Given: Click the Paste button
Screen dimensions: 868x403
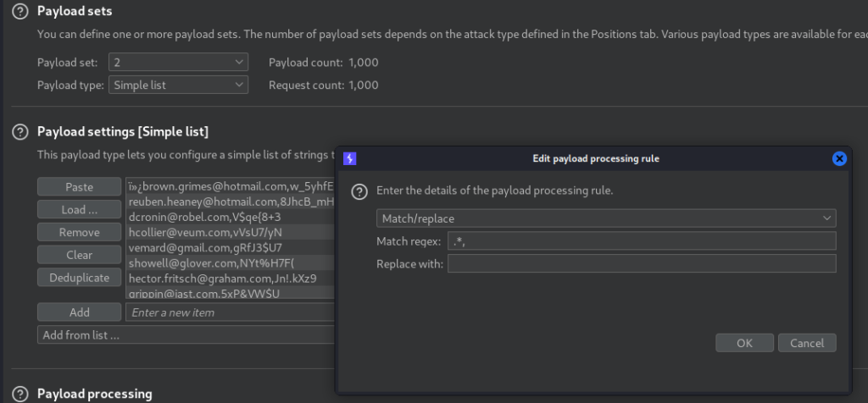Looking at the screenshot, I should click(79, 187).
